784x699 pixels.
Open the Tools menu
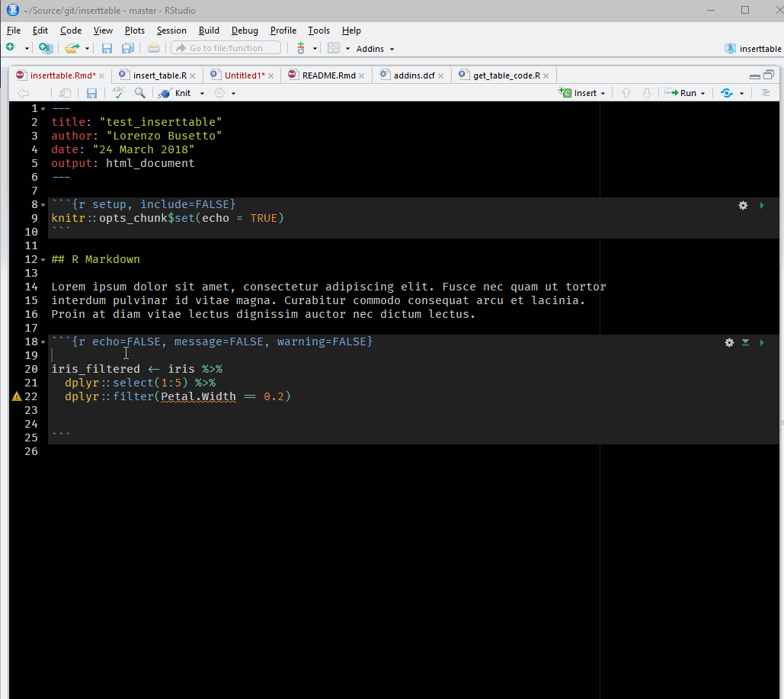(x=318, y=30)
